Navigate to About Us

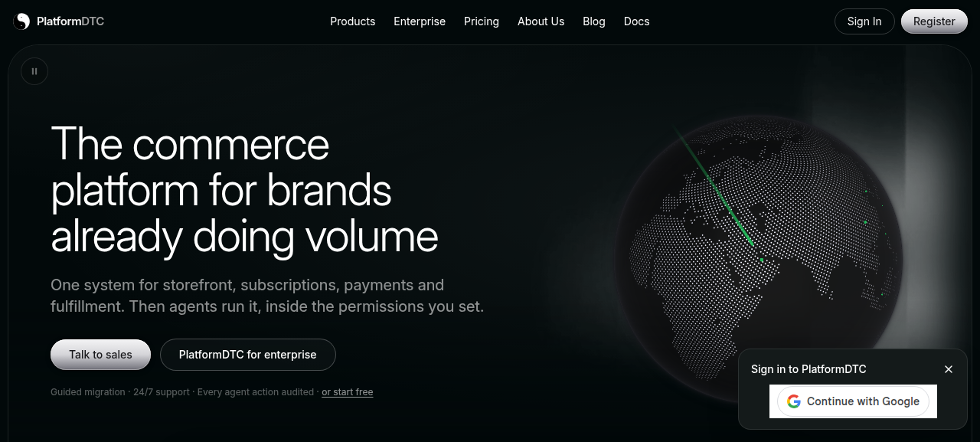pyautogui.click(x=541, y=21)
